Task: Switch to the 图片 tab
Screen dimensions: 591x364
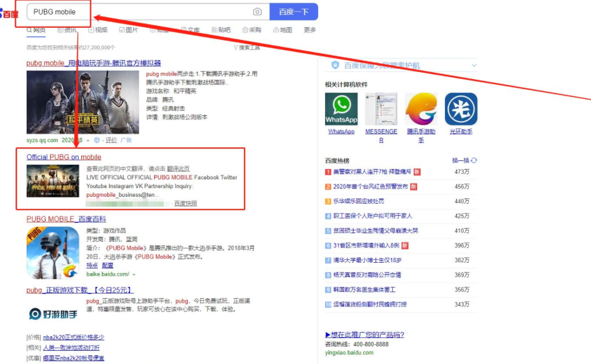Action: [x=129, y=30]
